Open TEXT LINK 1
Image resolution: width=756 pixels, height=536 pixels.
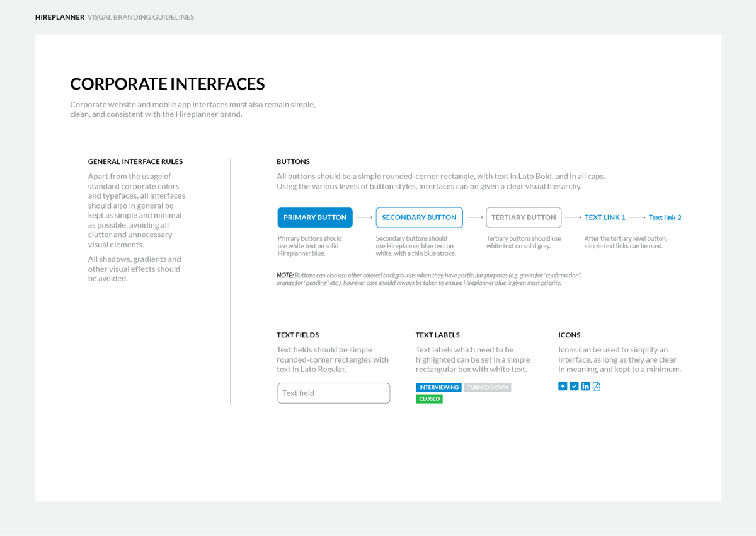(x=605, y=217)
